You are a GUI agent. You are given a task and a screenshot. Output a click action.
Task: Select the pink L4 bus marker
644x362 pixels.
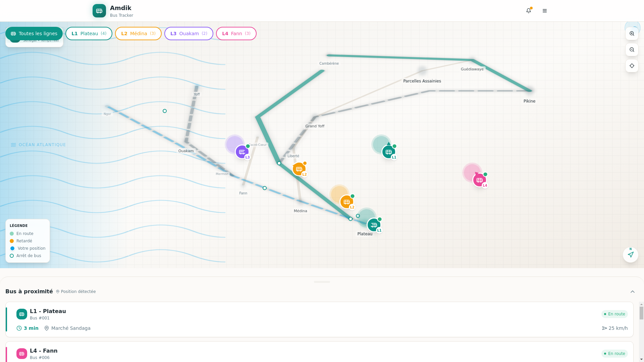[480, 180]
